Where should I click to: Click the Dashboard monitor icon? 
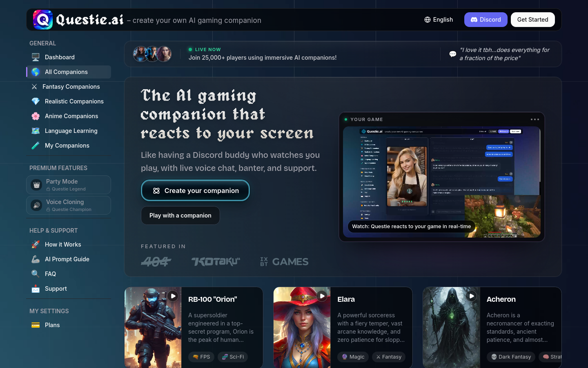[x=36, y=57]
